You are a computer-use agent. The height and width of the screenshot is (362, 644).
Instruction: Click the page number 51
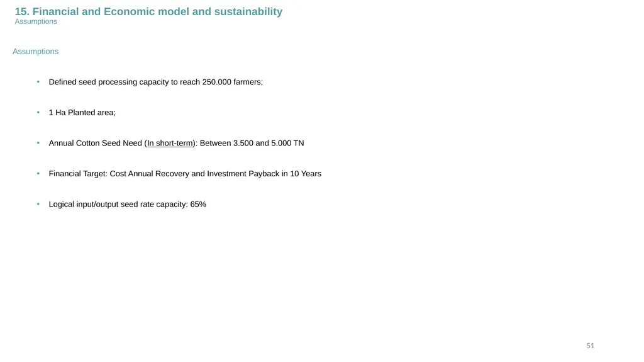tap(590, 346)
